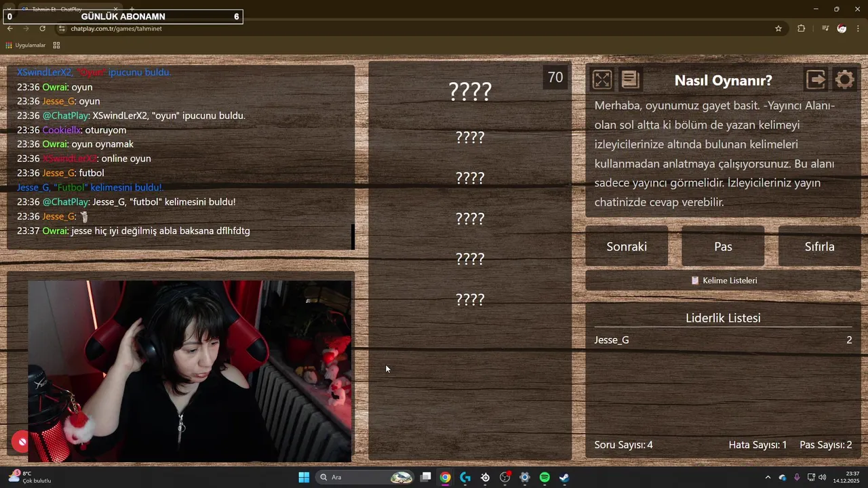The height and width of the screenshot is (488, 868).
Task: Open Logitech G HUB from taskbar
Action: pyautogui.click(x=465, y=477)
